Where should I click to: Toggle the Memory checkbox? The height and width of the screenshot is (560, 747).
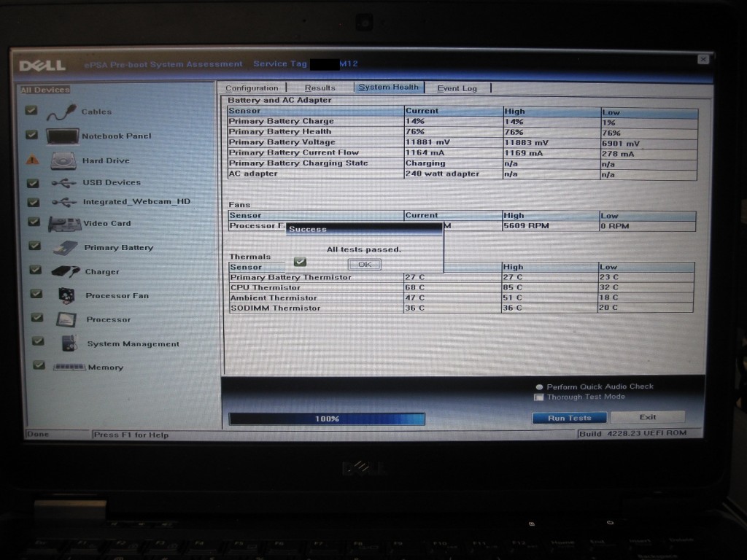(39, 365)
